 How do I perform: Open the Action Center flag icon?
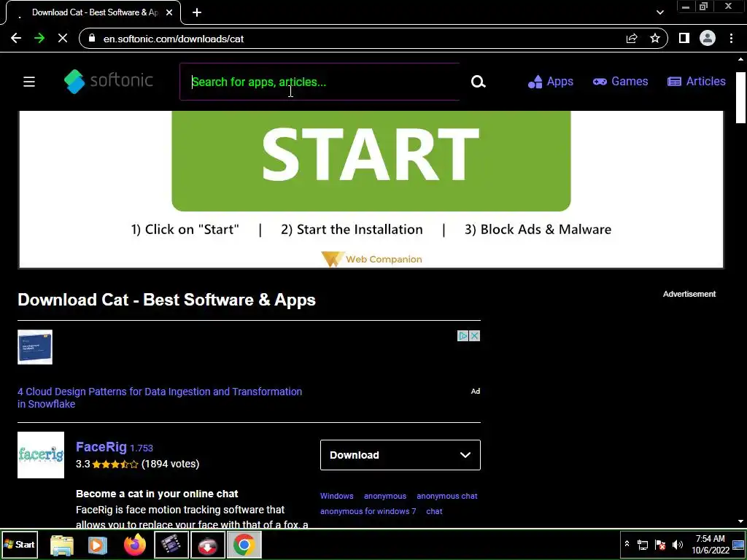[660, 545]
